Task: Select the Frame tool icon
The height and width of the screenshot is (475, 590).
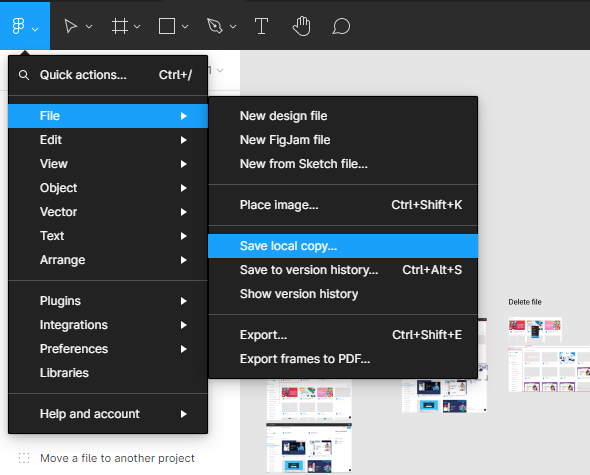Action: (120, 26)
